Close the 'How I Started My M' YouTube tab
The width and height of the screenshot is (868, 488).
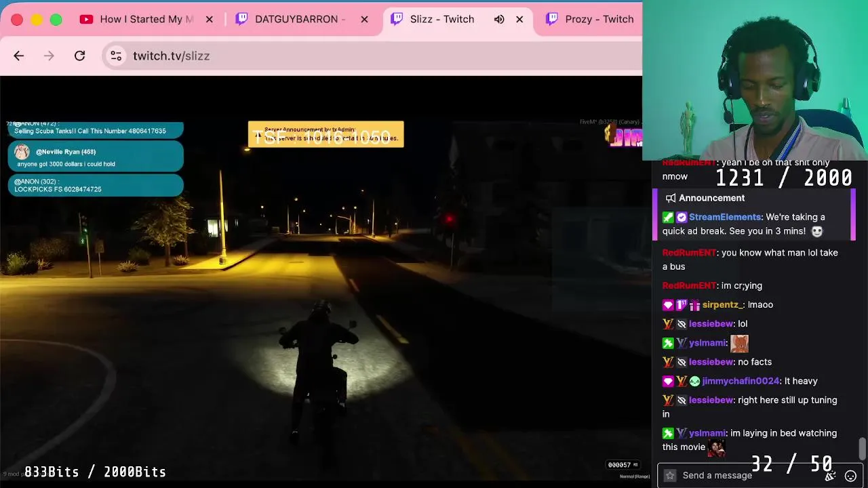[209, 19]
